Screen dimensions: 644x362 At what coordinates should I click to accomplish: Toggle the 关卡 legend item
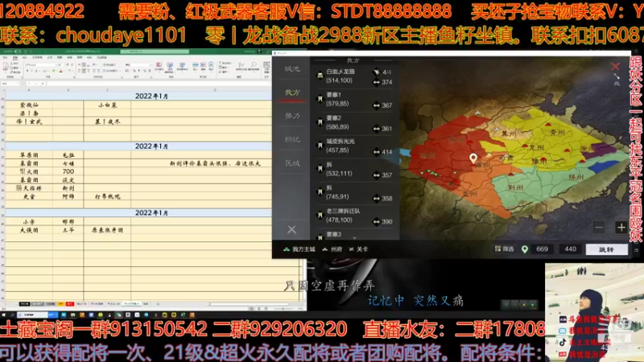[358, 249]
